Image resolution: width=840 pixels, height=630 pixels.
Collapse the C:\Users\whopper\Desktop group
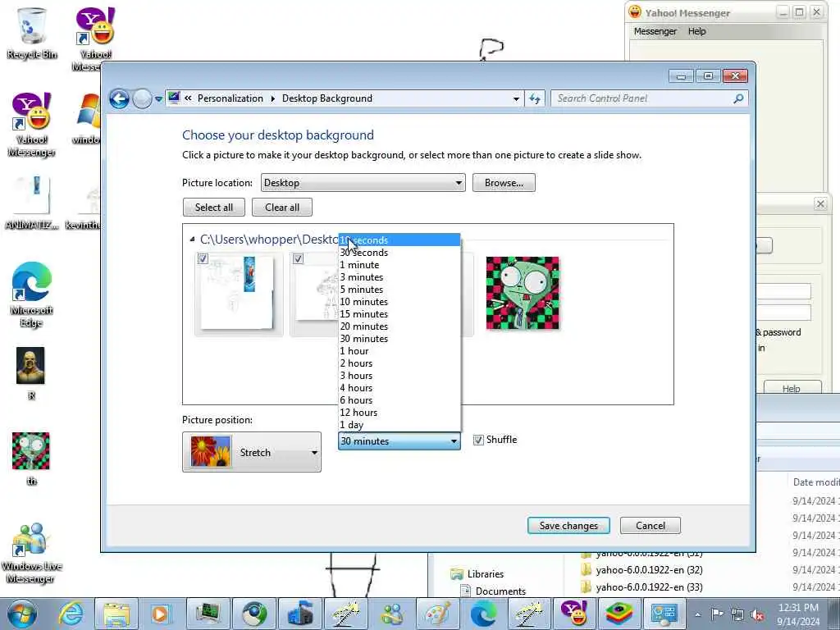tap(192, 240)
